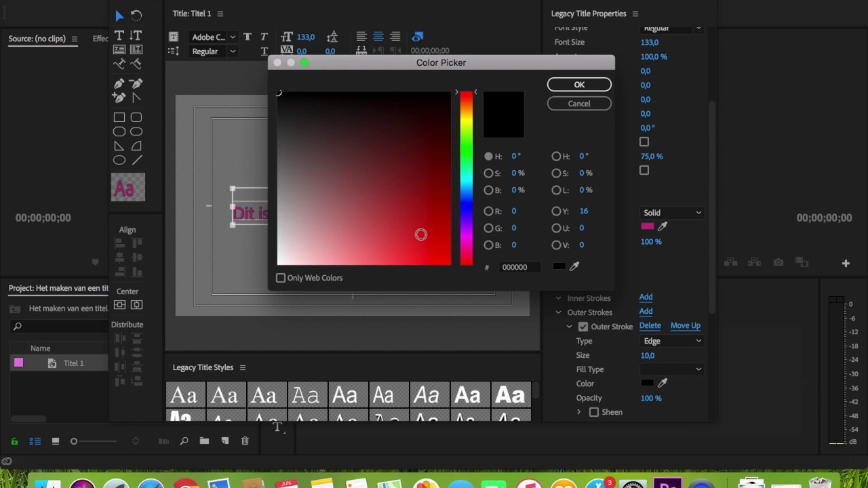Select the Rotation tool in the title toolbar
This screenshot has width=868, height=488.
[136, 15]
